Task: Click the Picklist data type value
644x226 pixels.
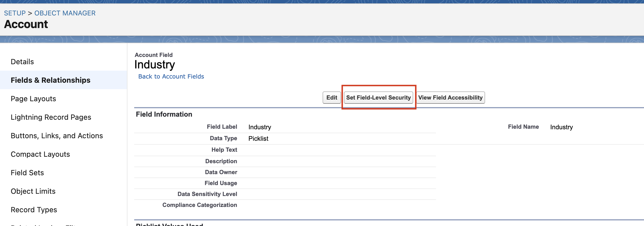Action: [258, 139]
